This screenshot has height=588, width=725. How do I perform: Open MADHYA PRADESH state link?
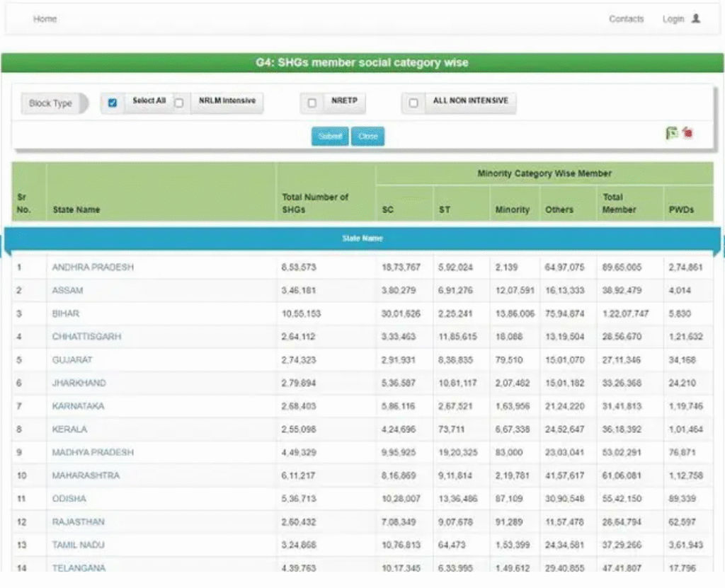coord(93,452)
